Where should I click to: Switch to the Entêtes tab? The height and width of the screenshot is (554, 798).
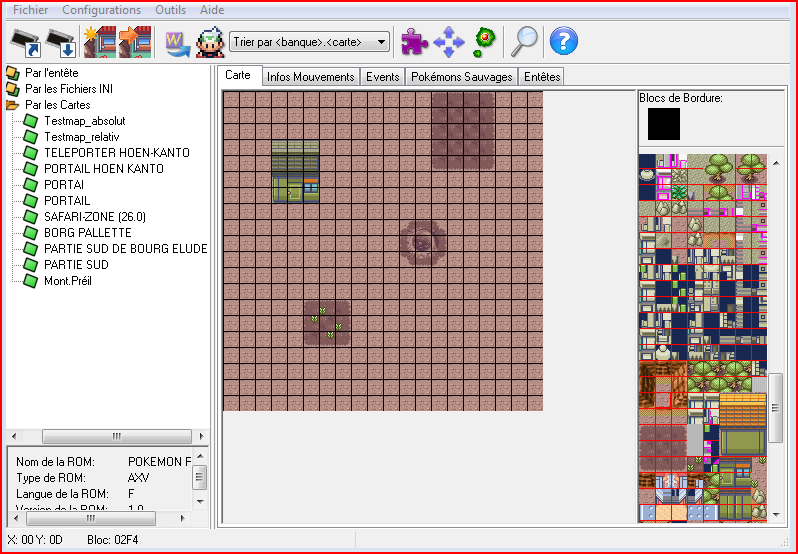click(x=542, y=77)
